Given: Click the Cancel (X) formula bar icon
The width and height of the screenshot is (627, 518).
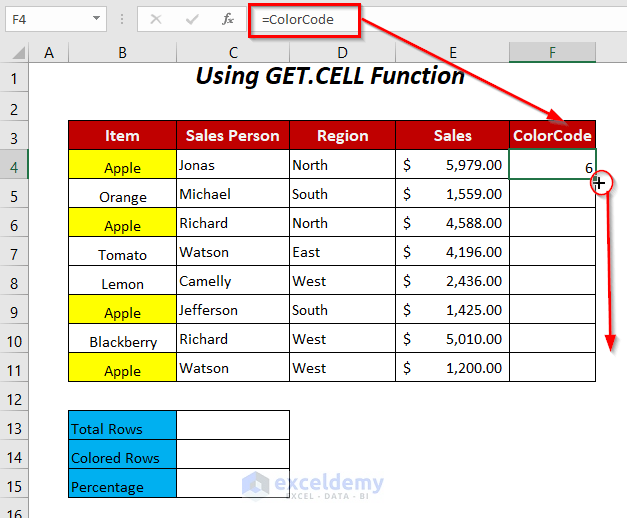Looking at the screenshot, I should click(156, 19).
